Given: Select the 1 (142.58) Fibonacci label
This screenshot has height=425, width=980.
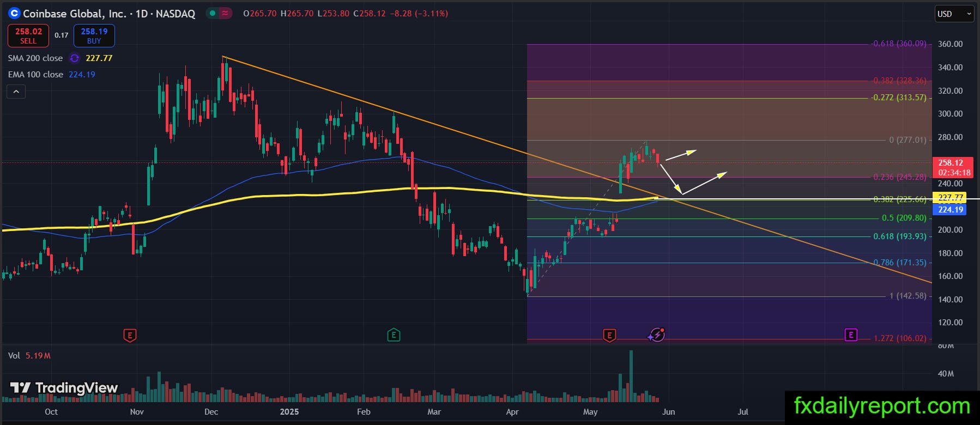Looking at the screenshot, I should coord(908,296).
